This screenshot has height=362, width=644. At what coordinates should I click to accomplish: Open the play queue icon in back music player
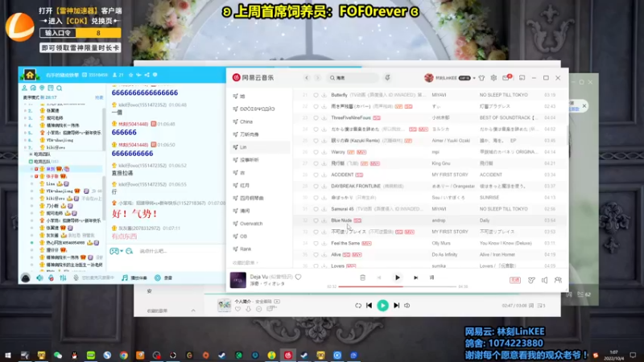pos(541,306)
